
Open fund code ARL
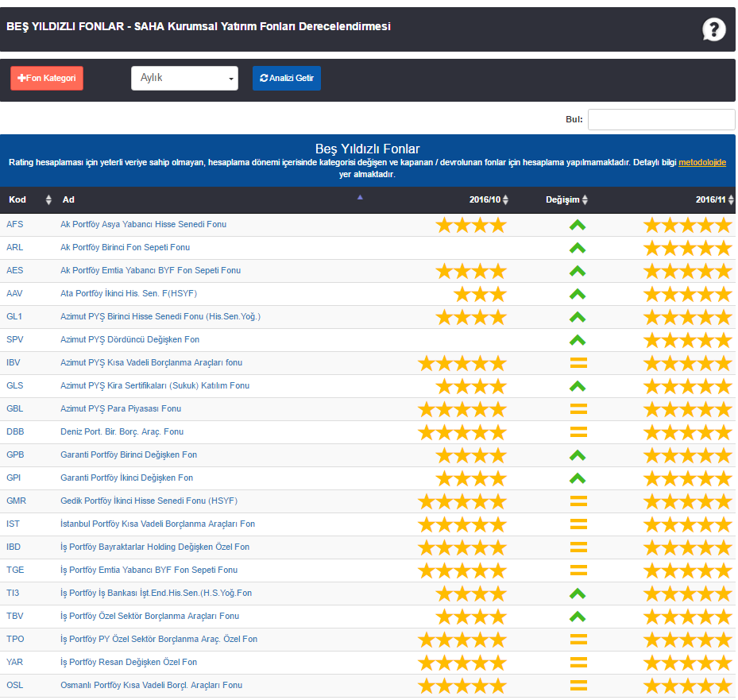[x=14, y=248]
